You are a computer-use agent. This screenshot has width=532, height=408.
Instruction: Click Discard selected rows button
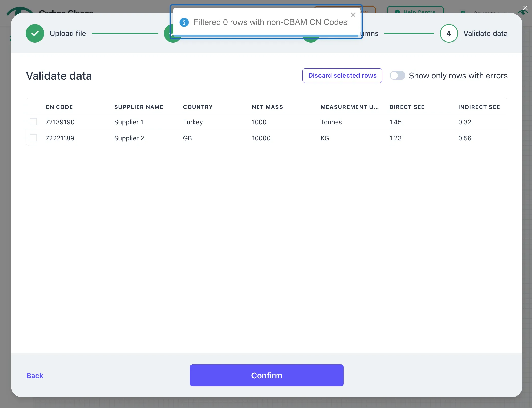point(342,75)
